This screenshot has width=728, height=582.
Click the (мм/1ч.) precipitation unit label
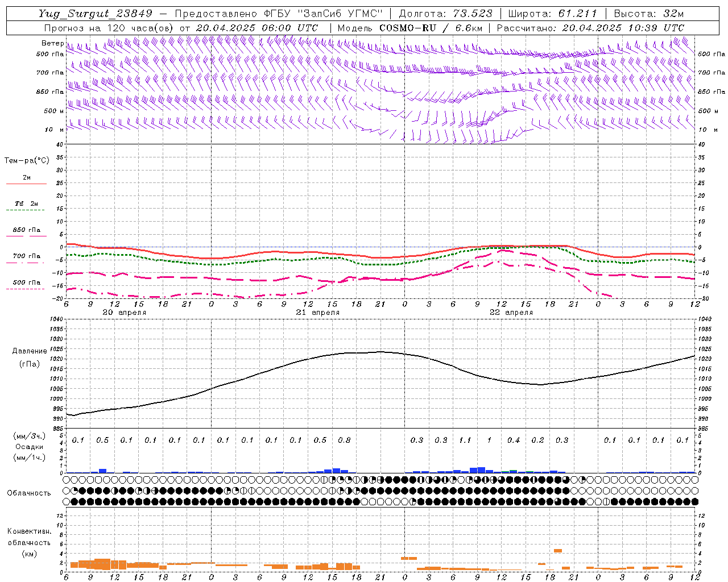29,458
